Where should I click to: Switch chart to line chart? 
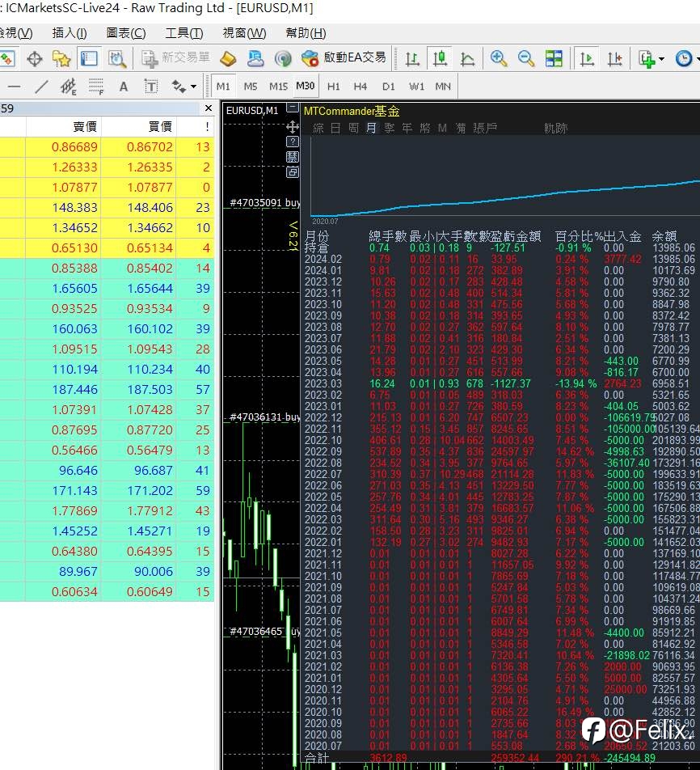[467, 59]
